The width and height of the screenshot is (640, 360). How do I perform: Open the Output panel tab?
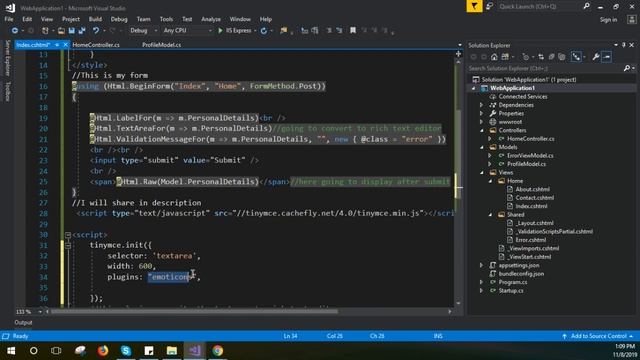(23, 322)
